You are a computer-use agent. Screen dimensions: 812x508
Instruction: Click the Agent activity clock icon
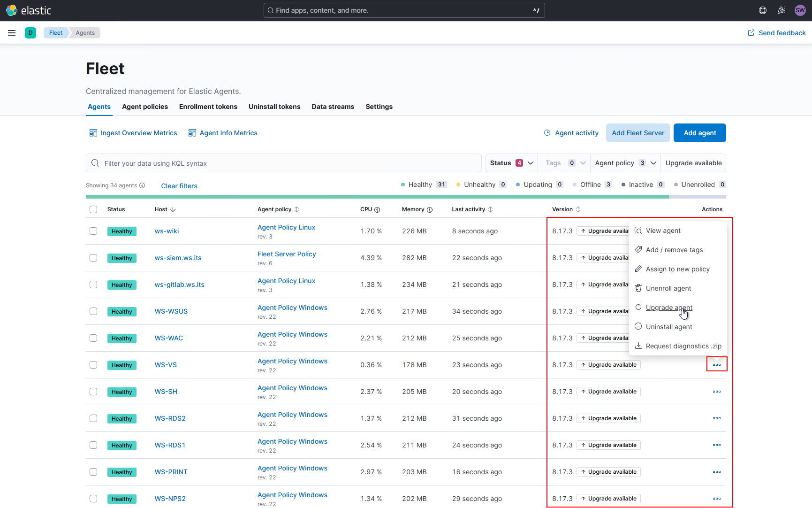(x=547, y=133)
